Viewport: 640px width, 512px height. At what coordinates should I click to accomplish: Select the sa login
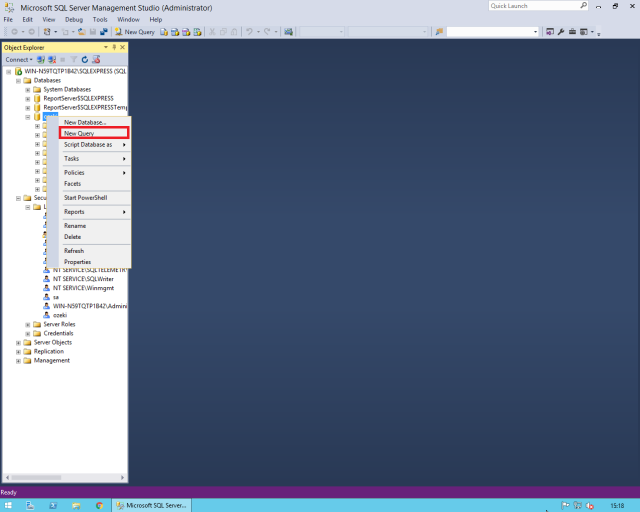pos(56,297)
